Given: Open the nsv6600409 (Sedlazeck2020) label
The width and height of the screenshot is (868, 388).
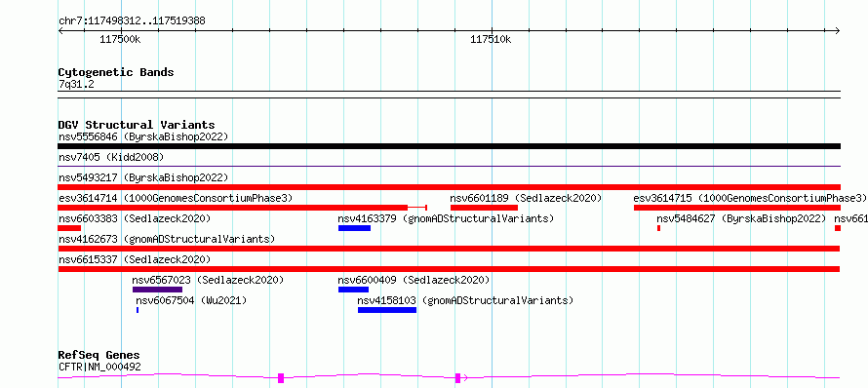Looking at the screenshot, I should [x=414, y=280].
